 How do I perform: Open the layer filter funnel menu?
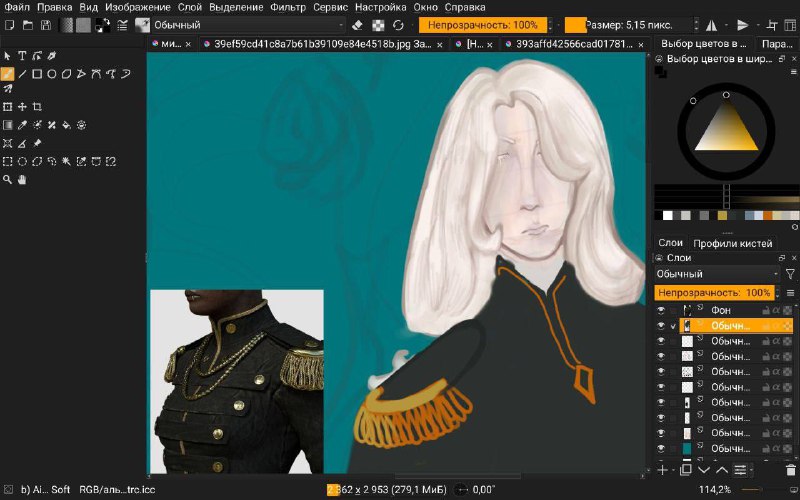click(790, 274)
